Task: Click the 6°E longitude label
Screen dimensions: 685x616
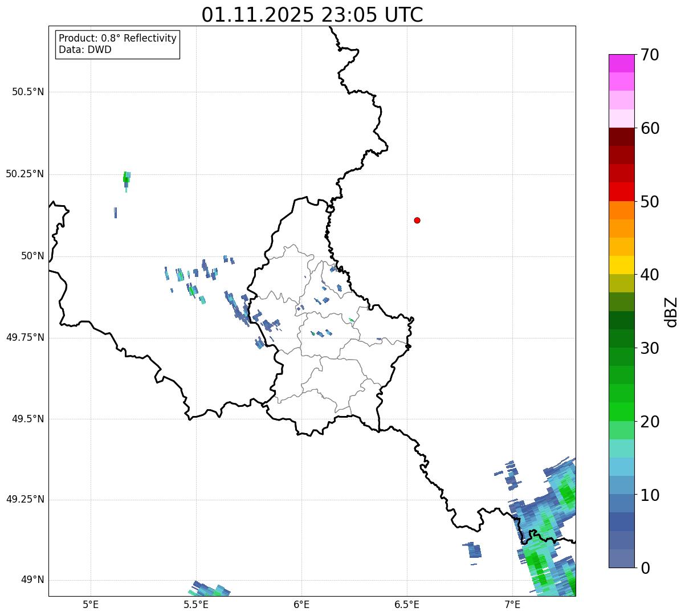Action: tap(301, 604)
